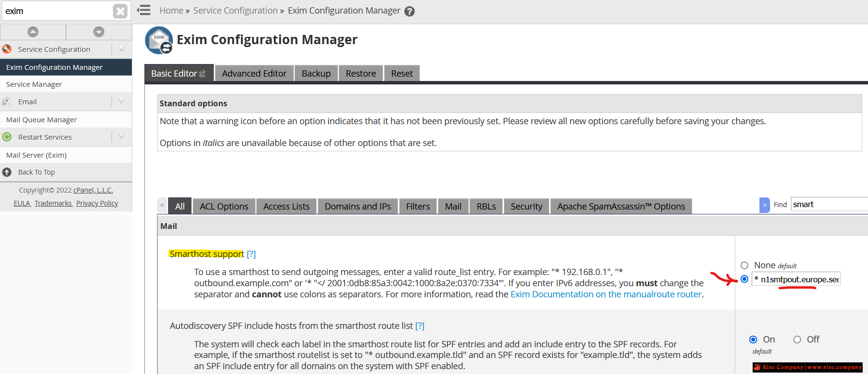Open the Apache SpamAssassin Options tab
Viewport: 868px width, 374px height.
tap(621, 206)
